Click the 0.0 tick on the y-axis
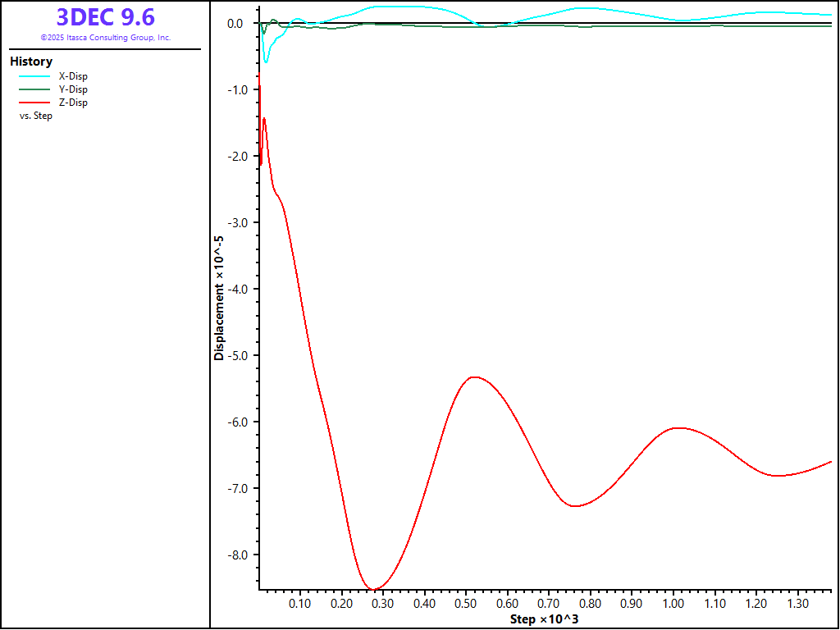Image resolution: width=840 pixels, height=630 pixels. point(235,24)
